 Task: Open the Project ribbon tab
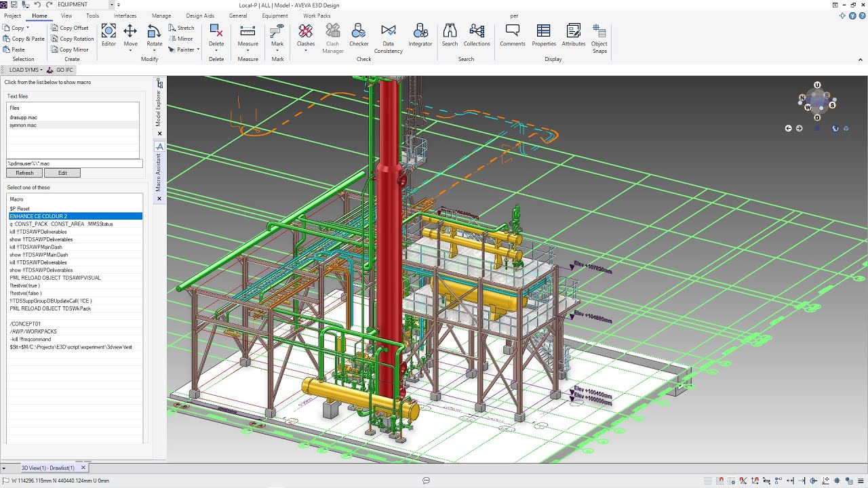pos(12,16)
